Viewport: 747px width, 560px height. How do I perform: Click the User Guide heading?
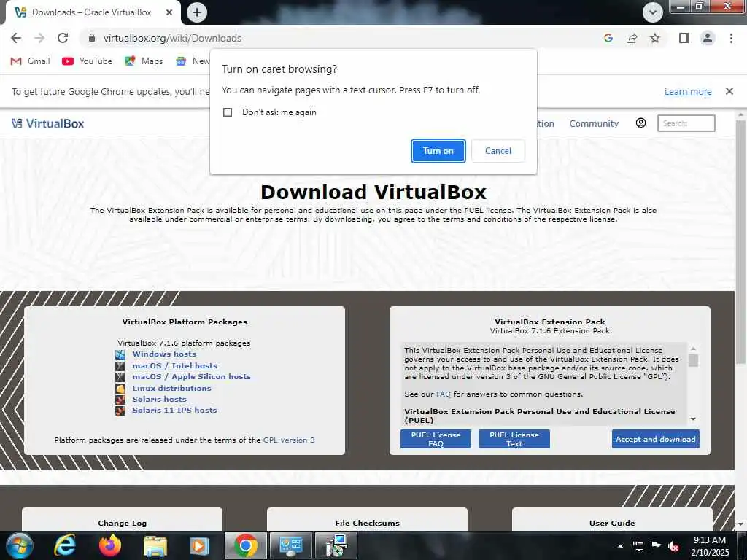612,523
